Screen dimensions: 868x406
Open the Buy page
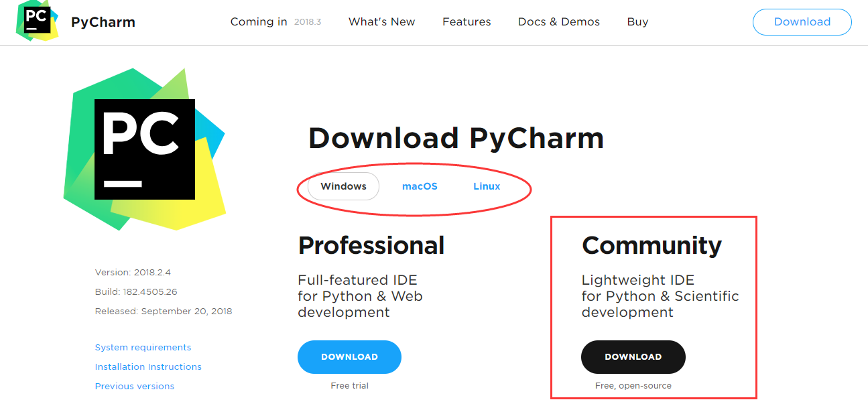pyautogui.click(x=637, y=21)
